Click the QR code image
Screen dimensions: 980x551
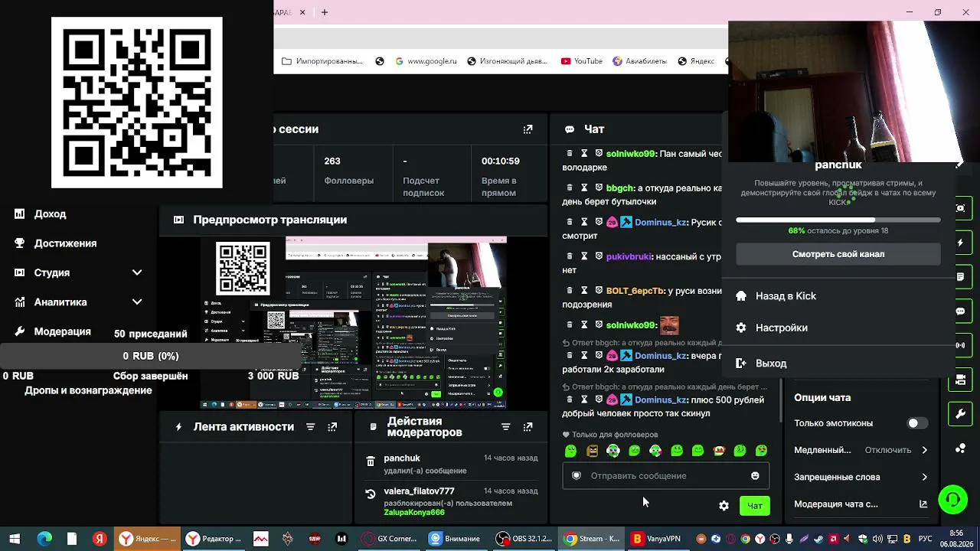tap(137, 103)
